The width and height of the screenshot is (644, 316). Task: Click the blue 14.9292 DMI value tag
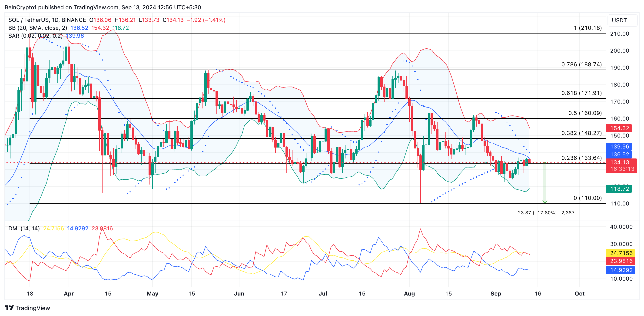point(621,270)
